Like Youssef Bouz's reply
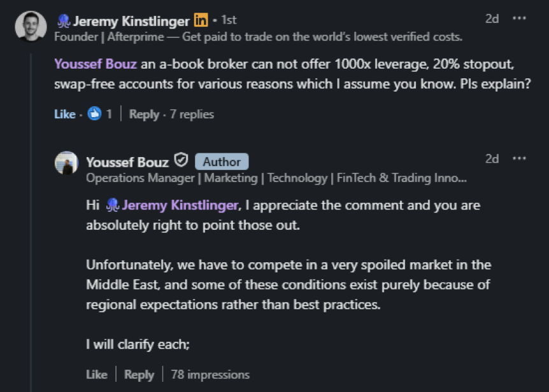Screen dimensions: 549x392 (96, 375)
